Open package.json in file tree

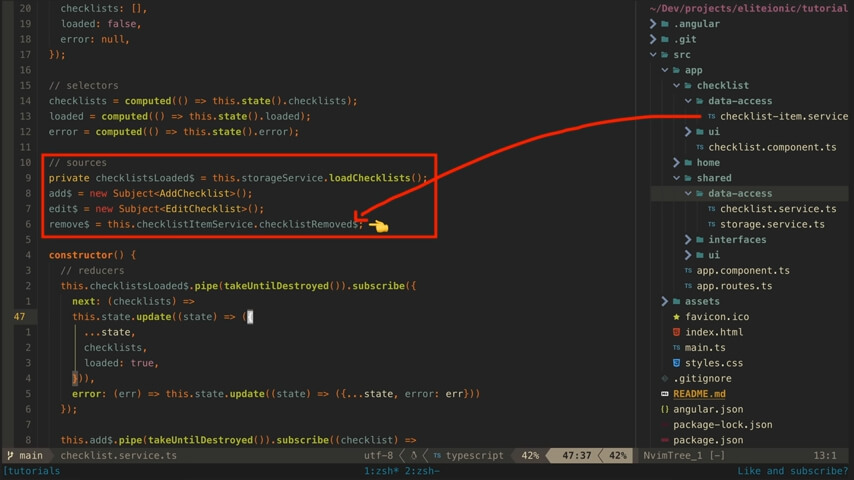[x=708, y=440]
